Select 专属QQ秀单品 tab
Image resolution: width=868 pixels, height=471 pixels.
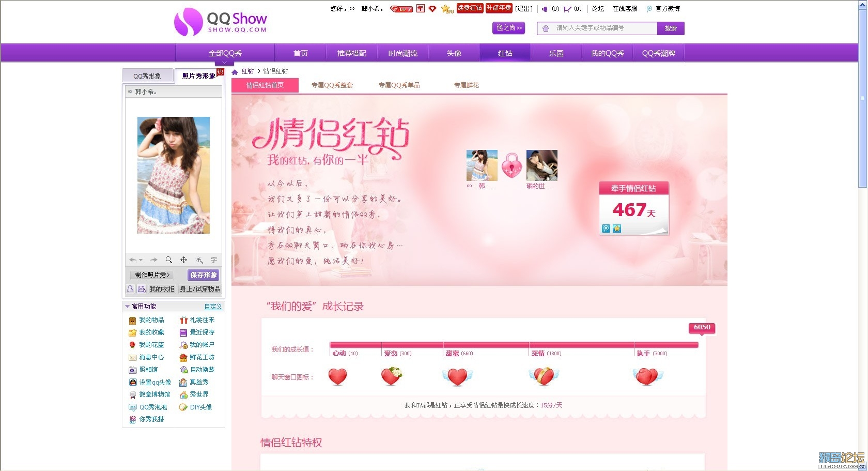click(399, 85)
